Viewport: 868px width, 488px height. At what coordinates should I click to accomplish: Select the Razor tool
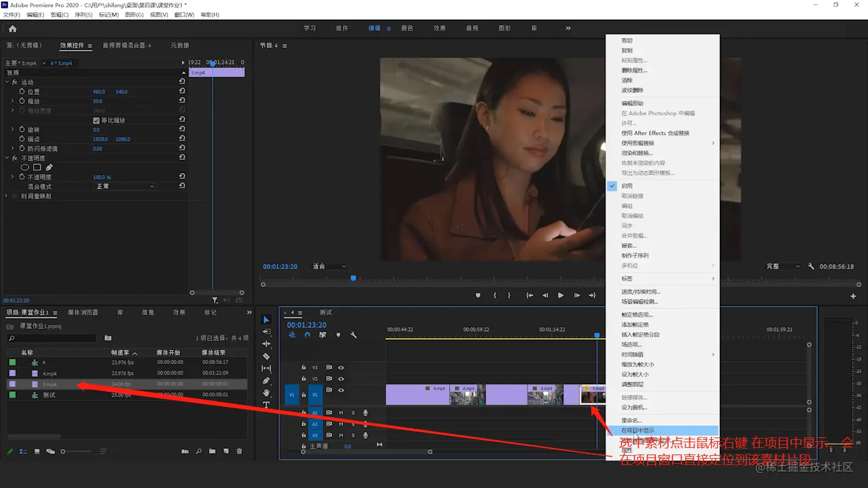(x=266, y=356)
